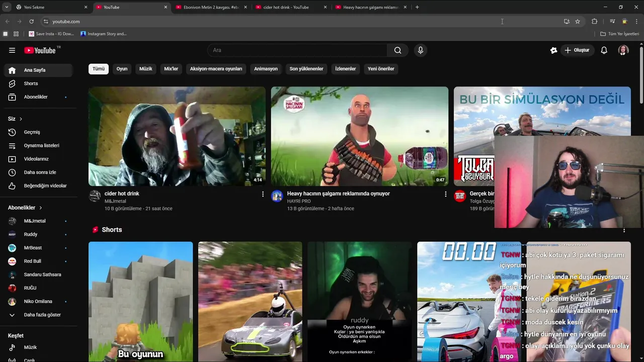This screenshot has height=362, width=644.
Task: Open Ruddy channel in subscriptions
Action: pos(38,234)
